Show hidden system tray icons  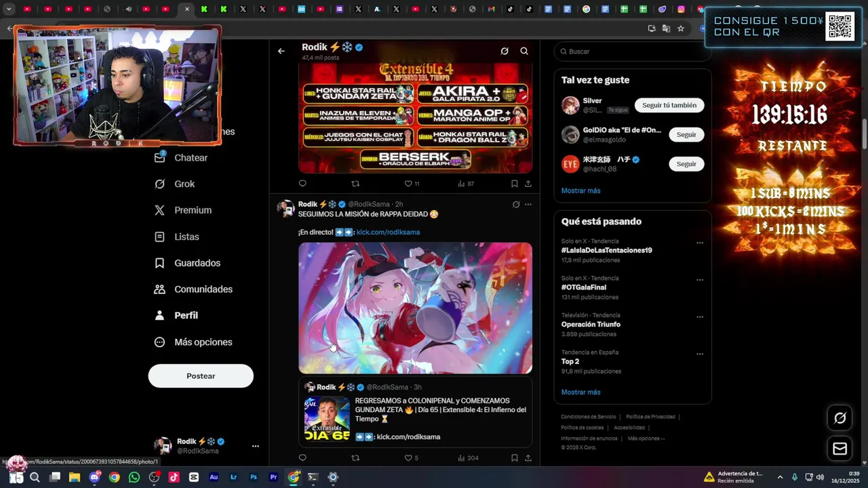click(780, 477)
